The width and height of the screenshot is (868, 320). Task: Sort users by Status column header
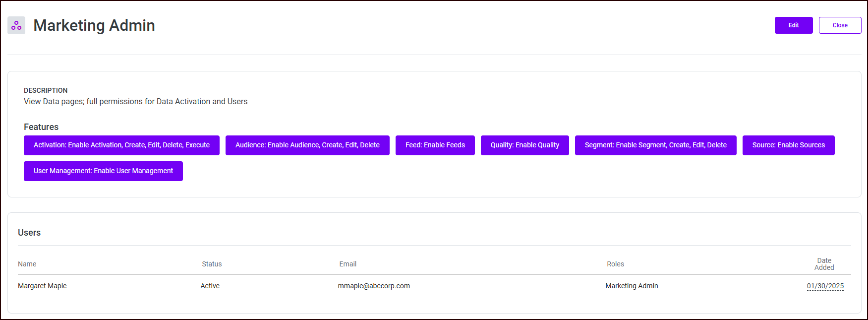click(212, 264)
